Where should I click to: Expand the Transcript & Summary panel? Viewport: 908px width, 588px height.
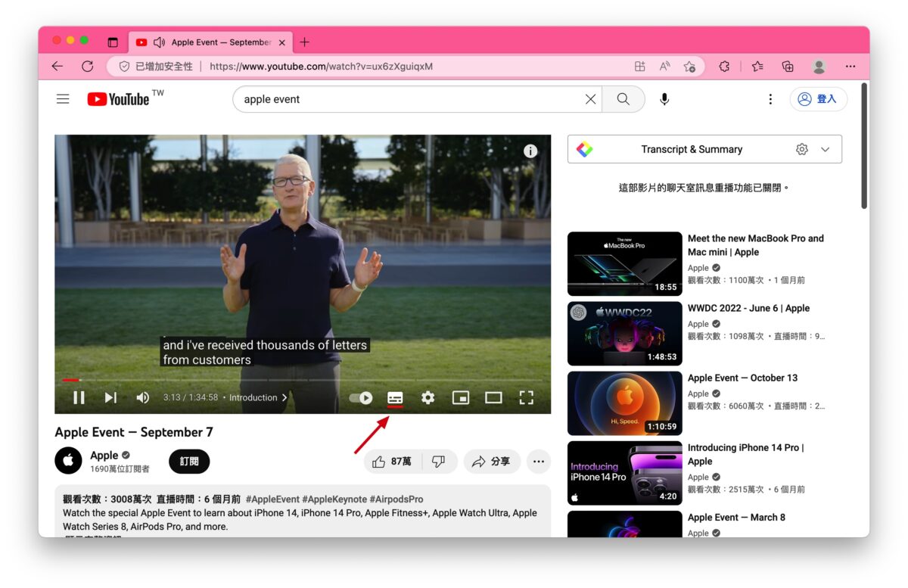826,149
